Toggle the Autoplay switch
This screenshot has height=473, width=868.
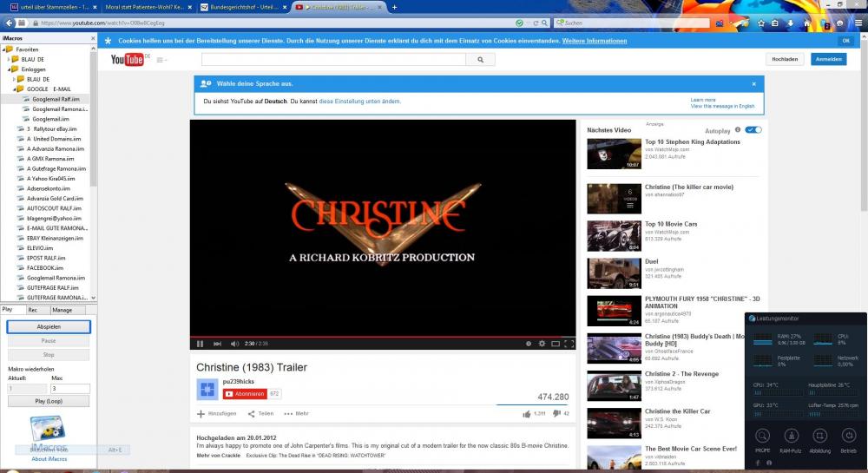(x=753, y=130)
